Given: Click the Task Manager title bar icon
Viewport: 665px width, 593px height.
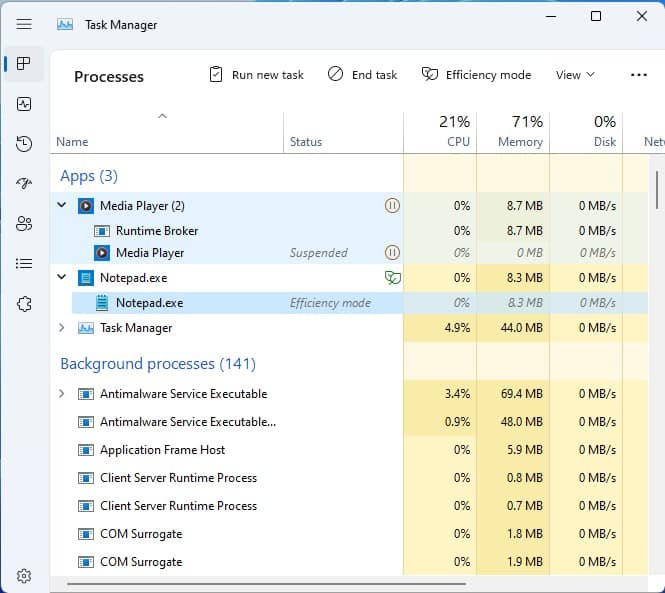Looking at the screenshot, I should pyautogui.click(x=65, y=25).
